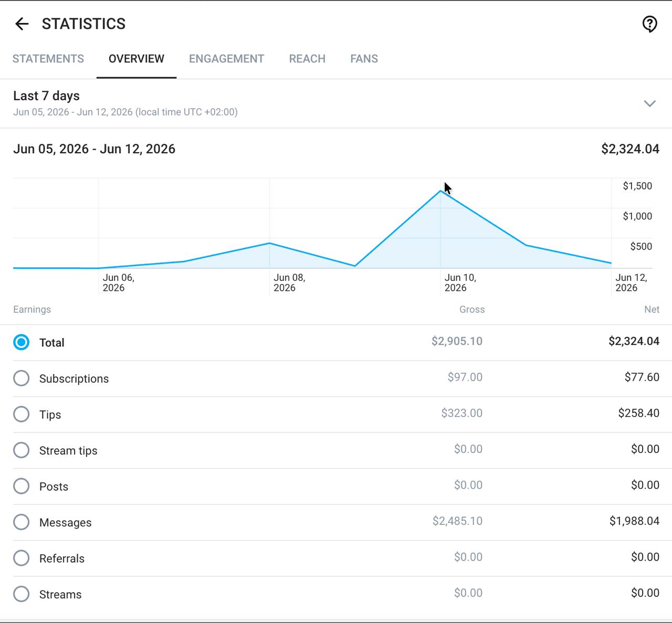Click the Jun 06, 2026 axis label
Image resolution: width=672 pixels, height=623 pixels.
click(119, 282)
